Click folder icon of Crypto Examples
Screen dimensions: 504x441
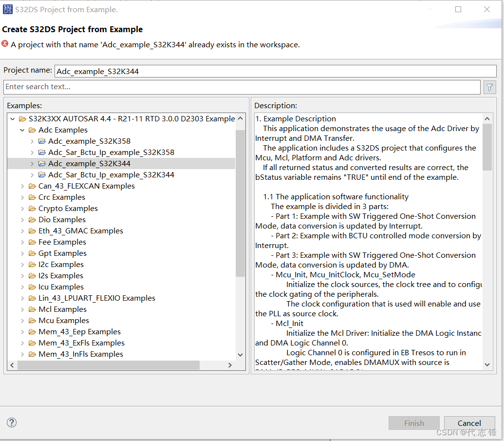tap(32, 209)
